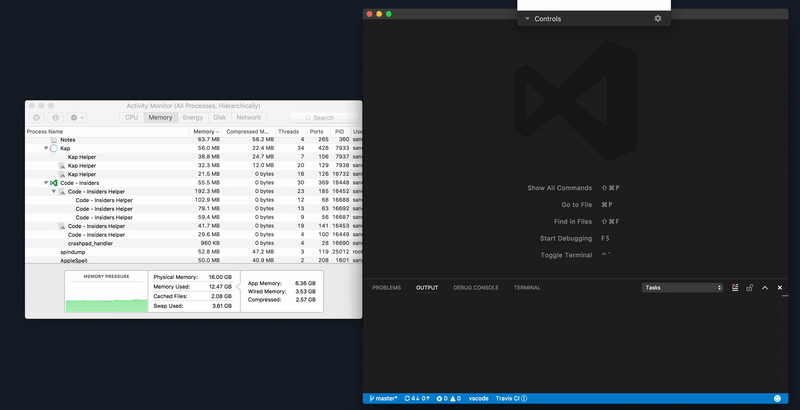Click the green Code - Insiders app icon

click(x=54, y=183)
